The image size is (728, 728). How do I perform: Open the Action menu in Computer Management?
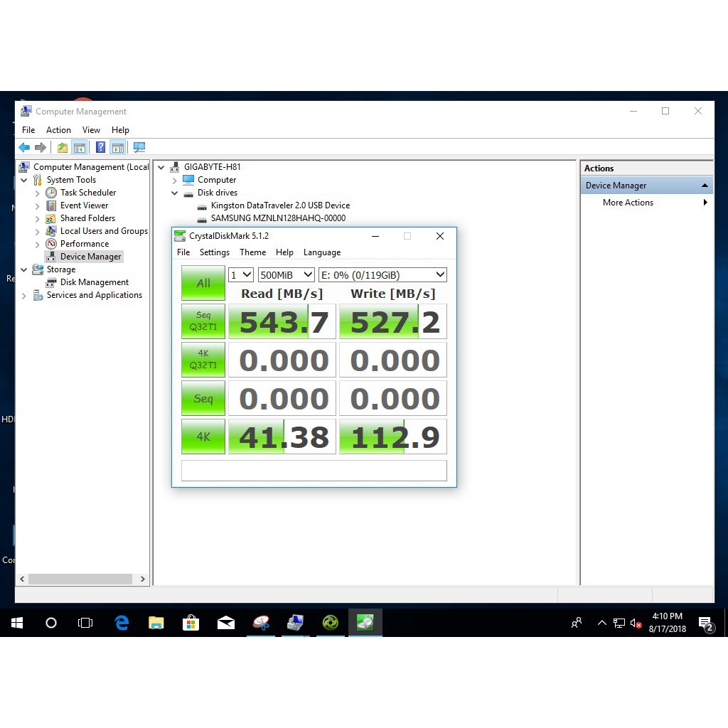[58, 130]
